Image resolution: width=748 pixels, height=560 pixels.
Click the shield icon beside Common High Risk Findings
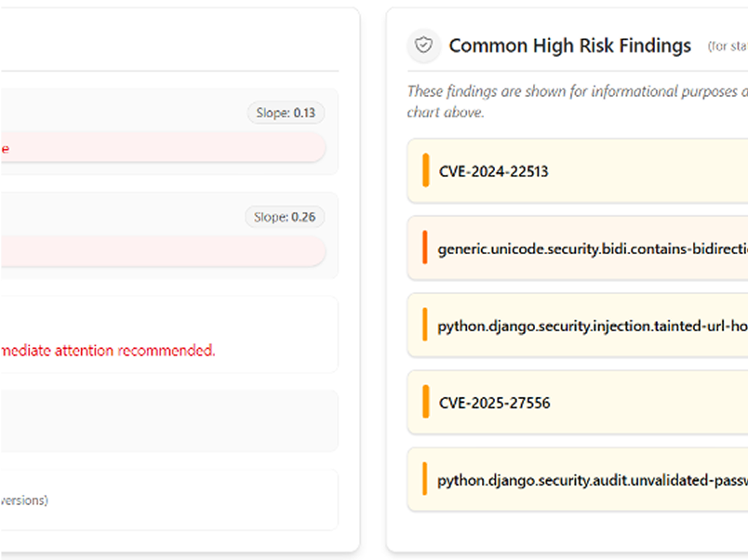[424, 46]
